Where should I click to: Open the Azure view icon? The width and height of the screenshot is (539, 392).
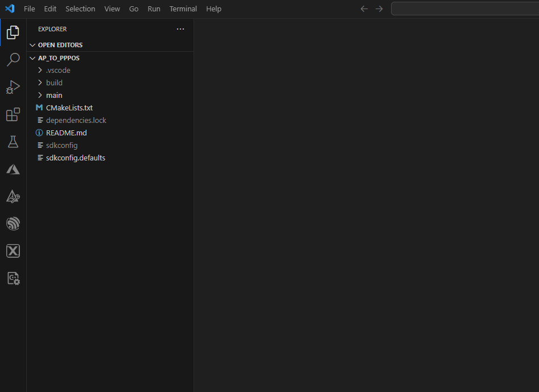click(x=13, y=169)
